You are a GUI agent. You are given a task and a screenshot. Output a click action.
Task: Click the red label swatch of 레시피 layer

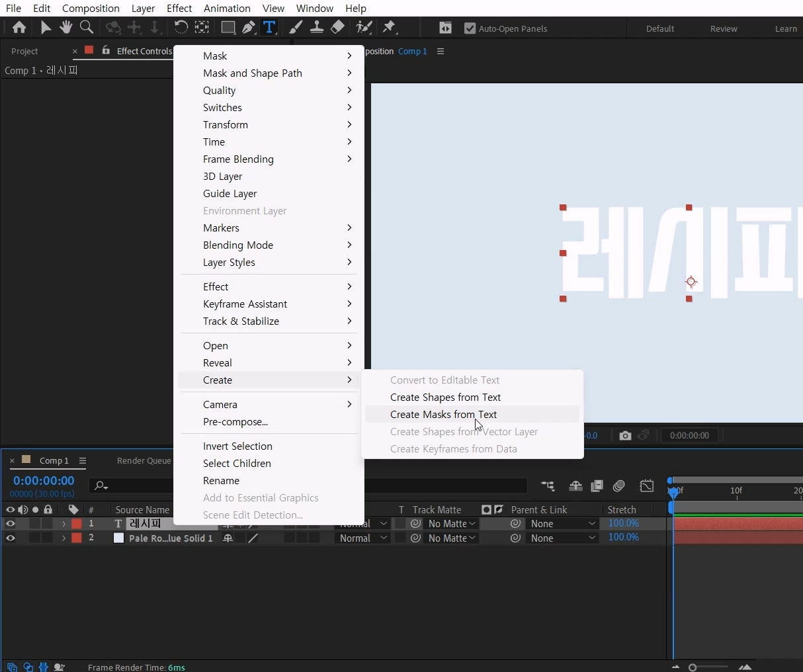77,524
